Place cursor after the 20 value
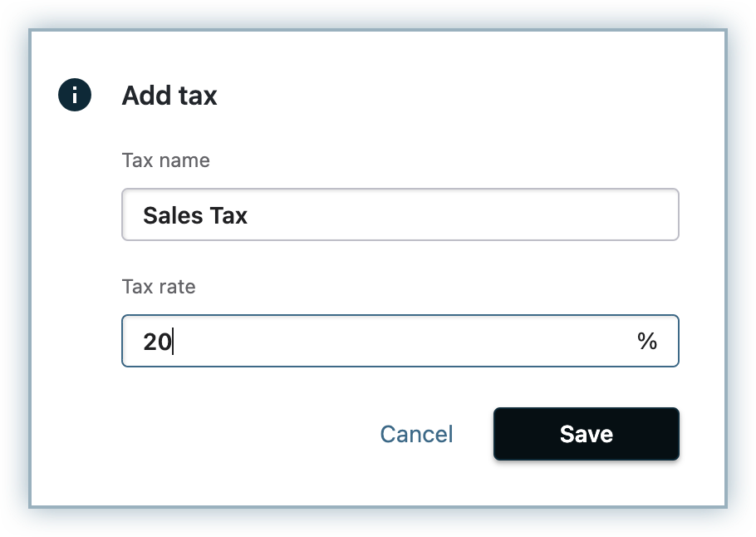Viewport: 756px width, 537px height. click(172, 342)
